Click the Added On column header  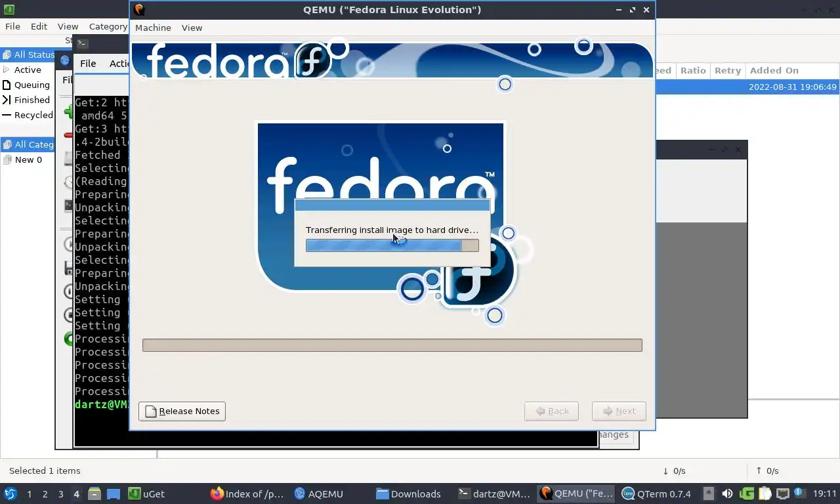[x=792, y=70]
